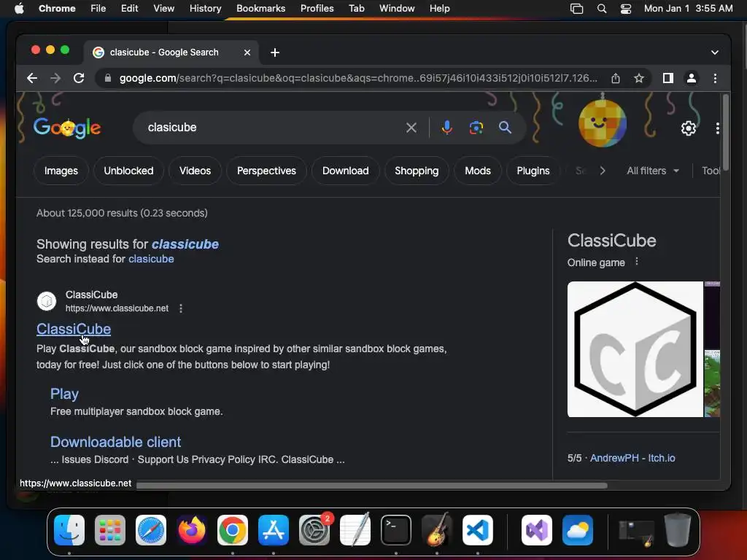
Task: Click the Chrome address bar URL
Action: coord(358,78)
